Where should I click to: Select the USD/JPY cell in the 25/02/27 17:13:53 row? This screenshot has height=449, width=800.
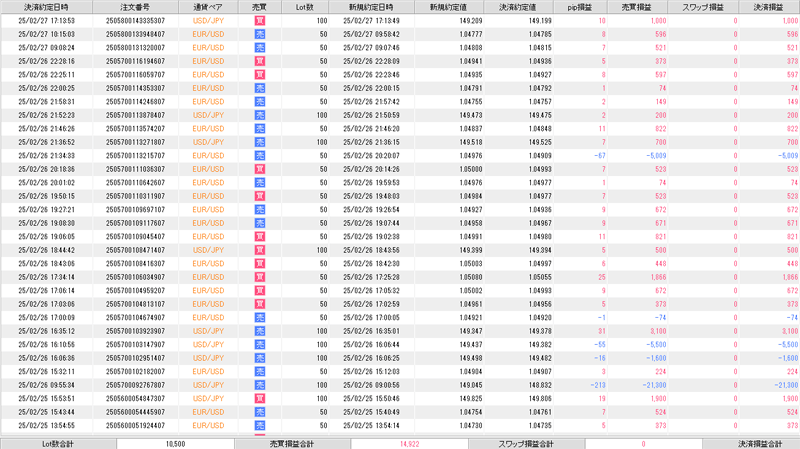(208, 21)
